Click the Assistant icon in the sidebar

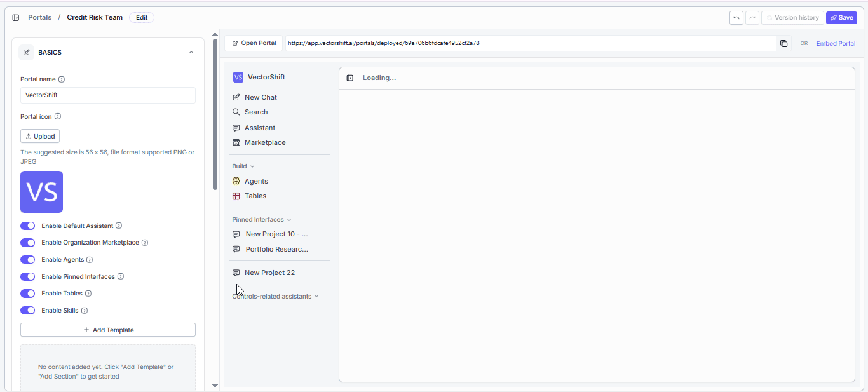pos(236,128)
